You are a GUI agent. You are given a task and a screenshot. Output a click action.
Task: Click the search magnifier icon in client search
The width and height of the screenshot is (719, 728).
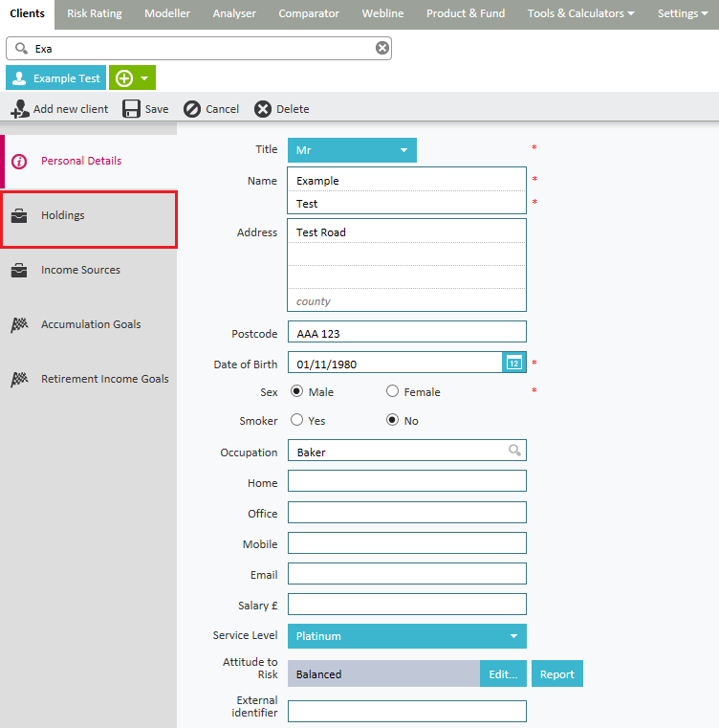[21, 48]
